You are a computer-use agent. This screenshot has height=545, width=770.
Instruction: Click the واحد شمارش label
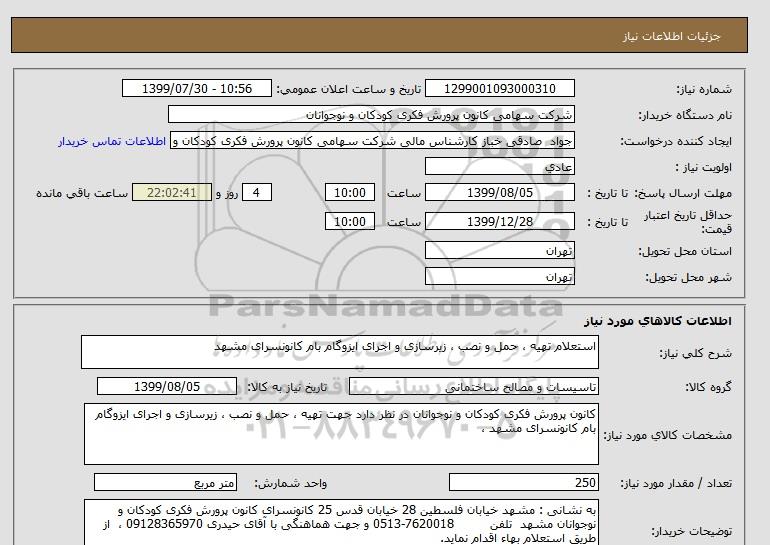(291, 484)
